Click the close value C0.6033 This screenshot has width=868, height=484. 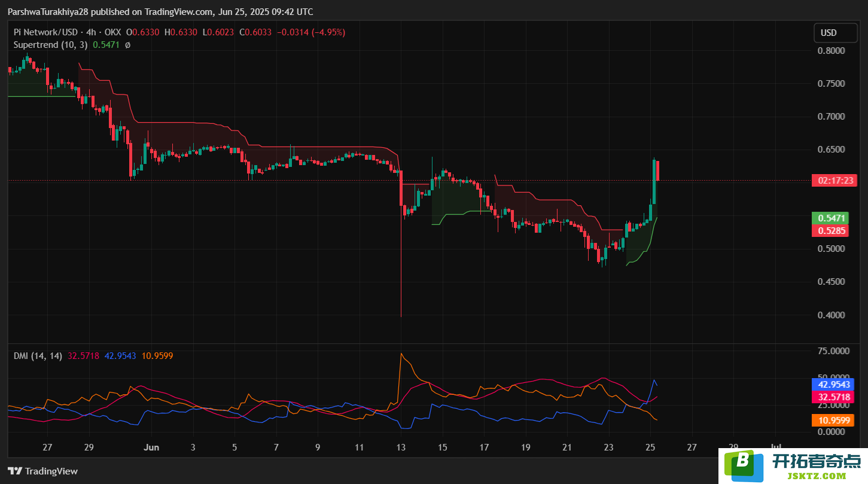click(254, 32)
